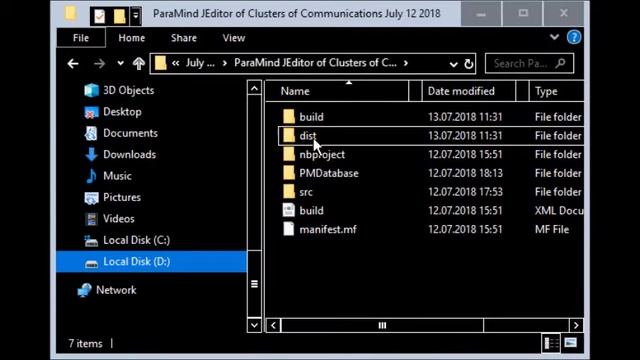Click the horizontal scrollbar thumb
Viewport: 640px width, 360px height.
[382, 325]
